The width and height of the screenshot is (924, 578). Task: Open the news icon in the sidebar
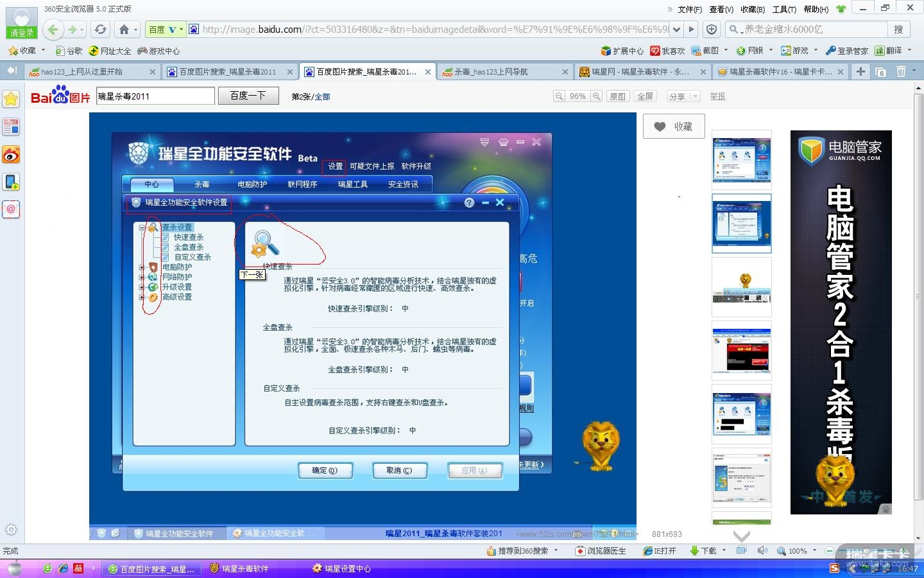[11, 127]
